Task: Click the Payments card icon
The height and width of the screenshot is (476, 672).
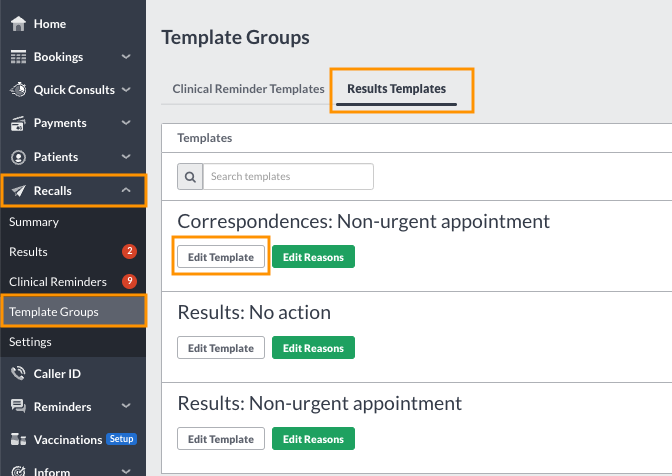Action: coord(18,123)
